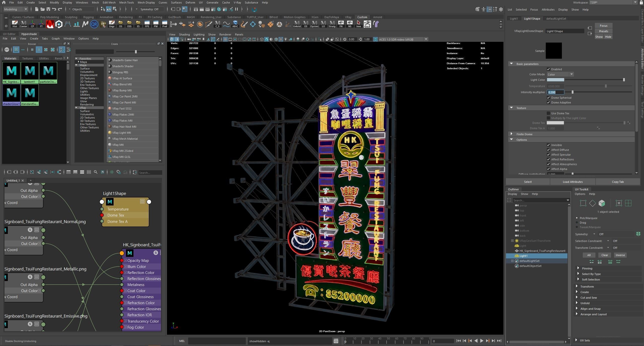This screenshot has width=644, height=346.
Task: Toggle Affect Reflections checkbox
Action: point(548,159)
